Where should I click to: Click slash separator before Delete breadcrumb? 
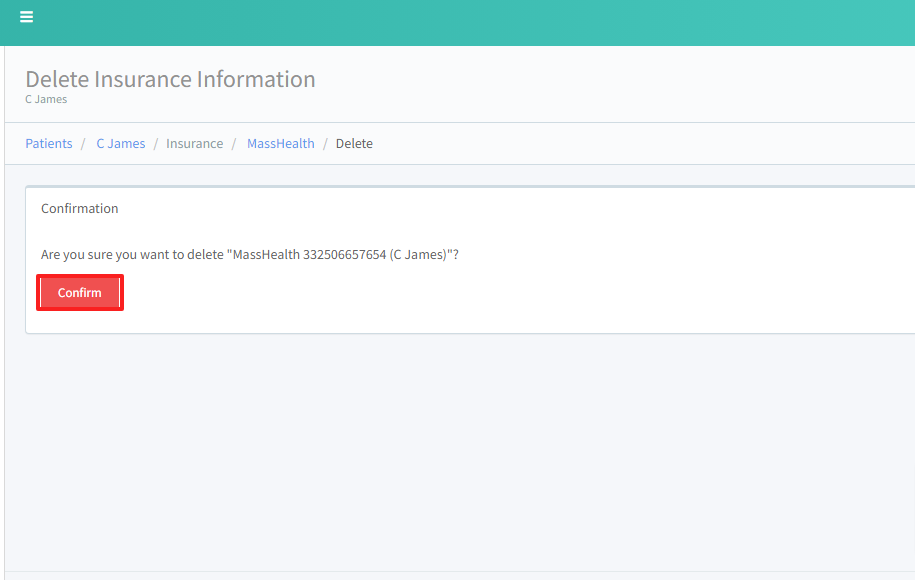point(325,144)
